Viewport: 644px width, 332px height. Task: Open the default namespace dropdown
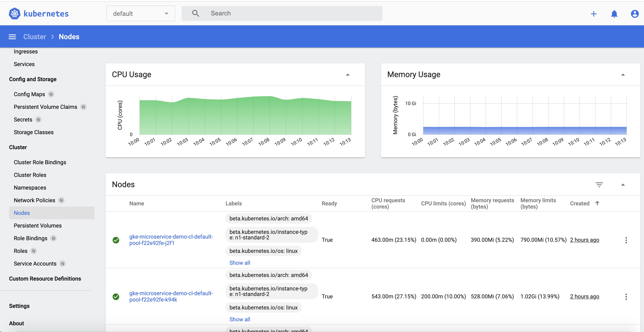click(x=140, y=13)
